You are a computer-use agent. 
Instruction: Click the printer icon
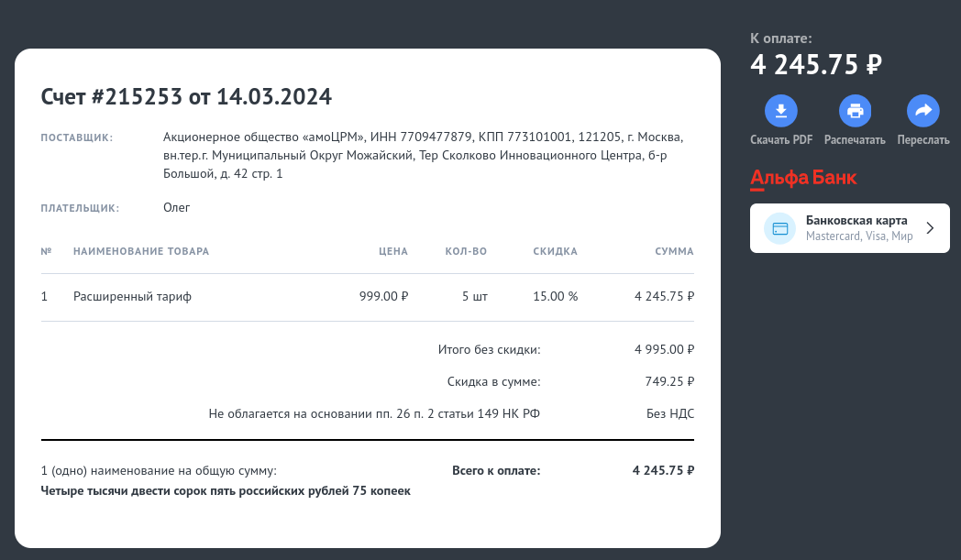[x=855, y=112]
